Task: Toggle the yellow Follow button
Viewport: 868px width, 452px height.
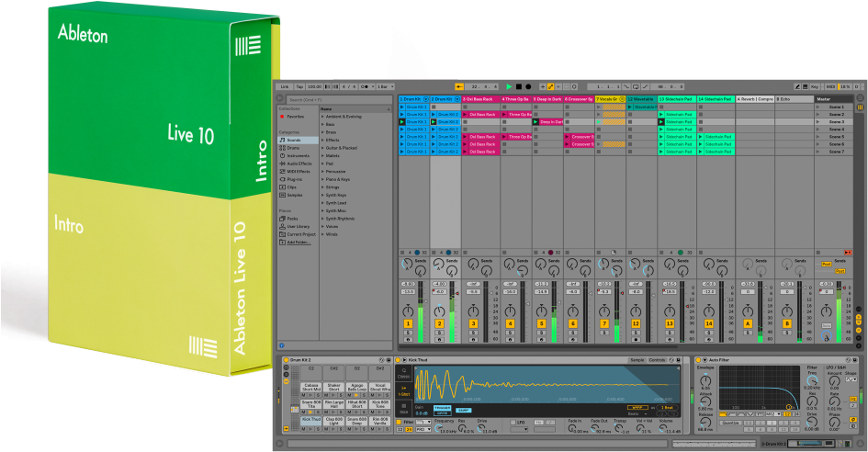Action: click(x=459, y=86)
